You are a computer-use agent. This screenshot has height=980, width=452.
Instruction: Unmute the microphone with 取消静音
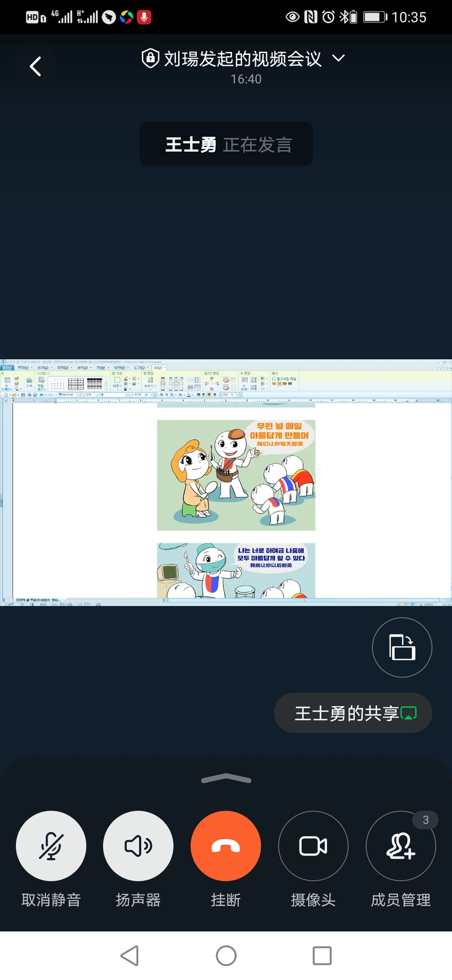point(51,846)
